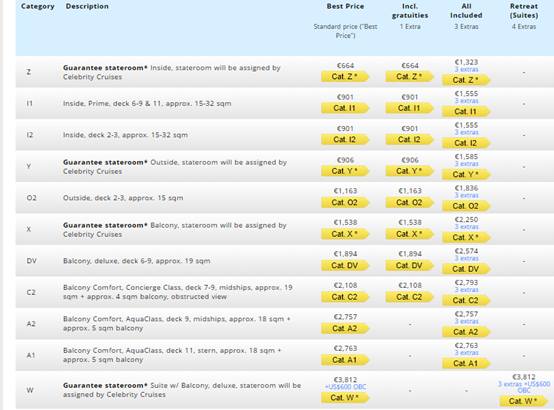The width and height of the screenshot is (554, 410).
Task: Choose Cat. A1 under All Included
Action: (466, 363)
